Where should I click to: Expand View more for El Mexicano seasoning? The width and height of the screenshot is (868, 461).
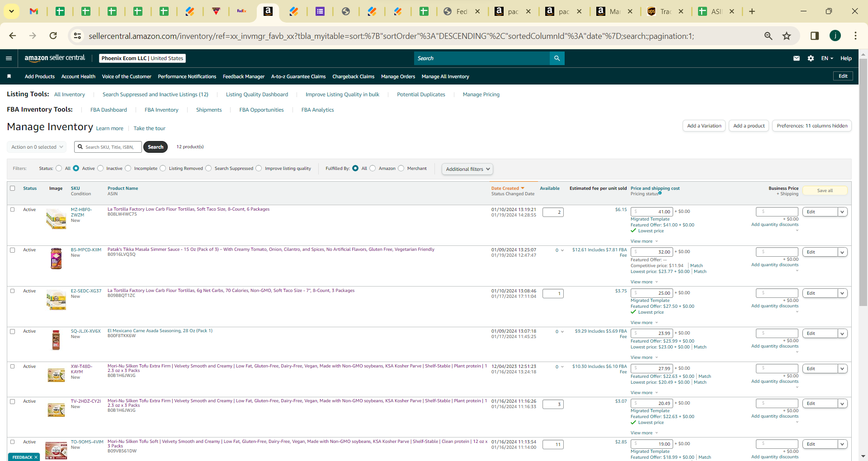coord(644,358)
